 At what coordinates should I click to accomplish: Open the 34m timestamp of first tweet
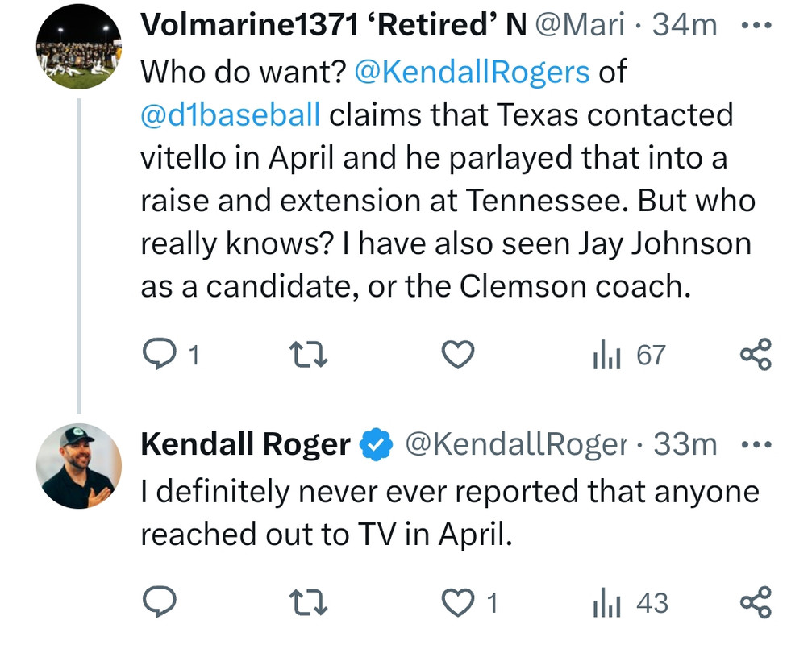coord(685,25)
